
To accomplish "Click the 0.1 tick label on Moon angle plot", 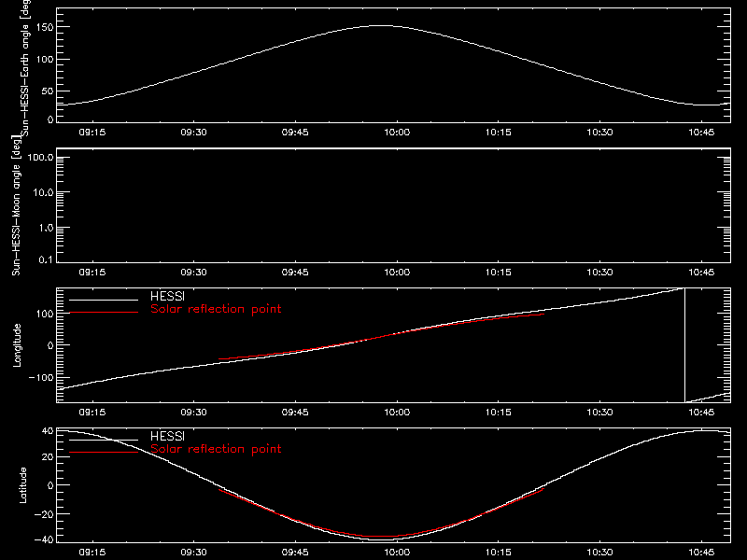I will 45,259.
